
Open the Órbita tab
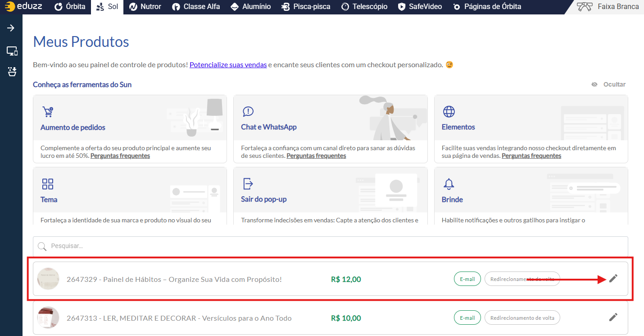click(70, 7)
